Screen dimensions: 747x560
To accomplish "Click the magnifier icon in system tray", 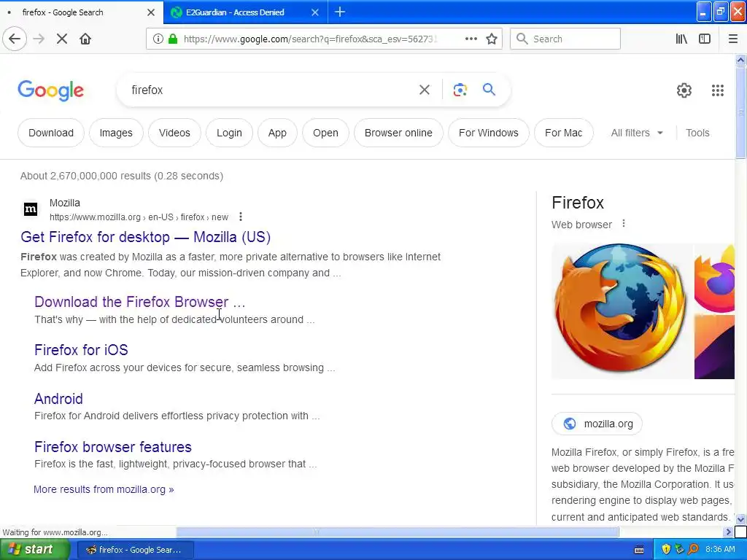I will pyautogui.click(x=694, y=549).
